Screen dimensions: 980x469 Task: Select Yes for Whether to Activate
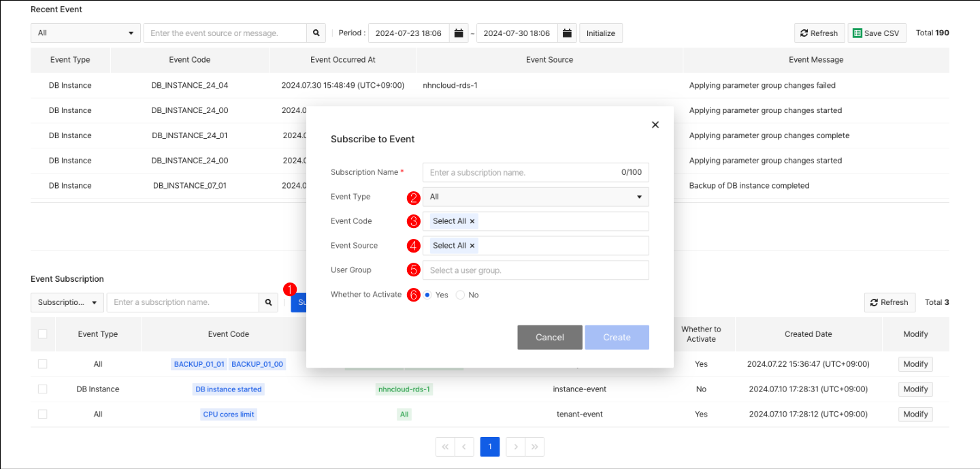pyautogui.click(x=427, y=295)
